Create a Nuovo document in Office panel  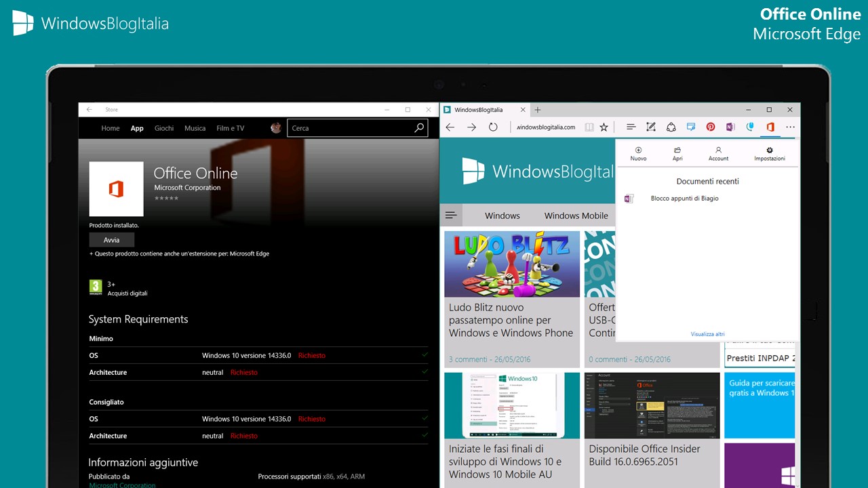coord(638,154)
